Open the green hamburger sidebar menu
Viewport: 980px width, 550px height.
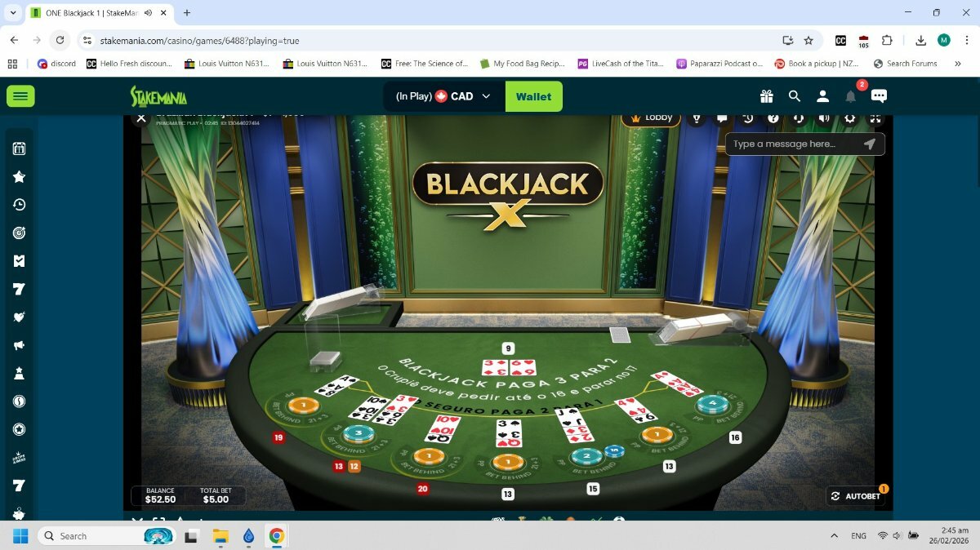(20, 96)
